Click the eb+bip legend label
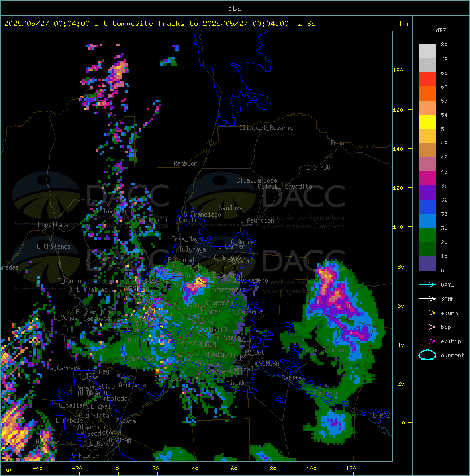This screenshot has height=476, width=470. pyautogui.click(x=451, y=341)
